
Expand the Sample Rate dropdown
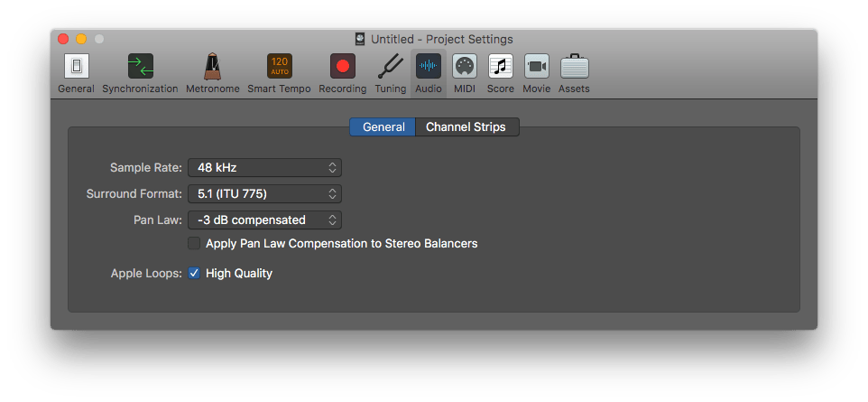264,167
